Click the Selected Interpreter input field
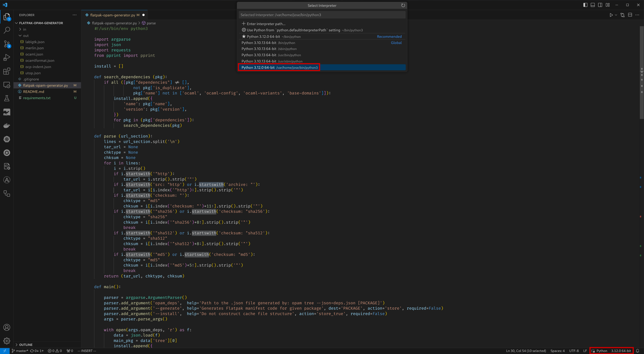This screenshot has height=354, width=644. 322,15
